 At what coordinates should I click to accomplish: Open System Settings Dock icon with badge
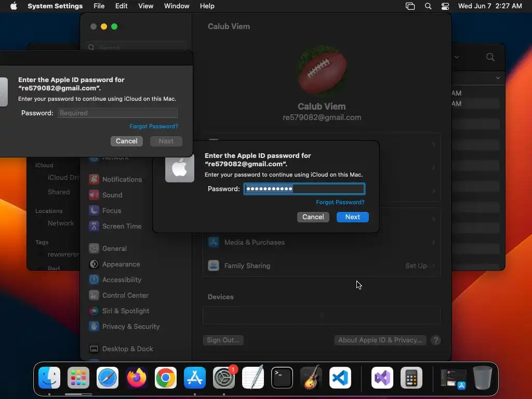coord(224,378)
